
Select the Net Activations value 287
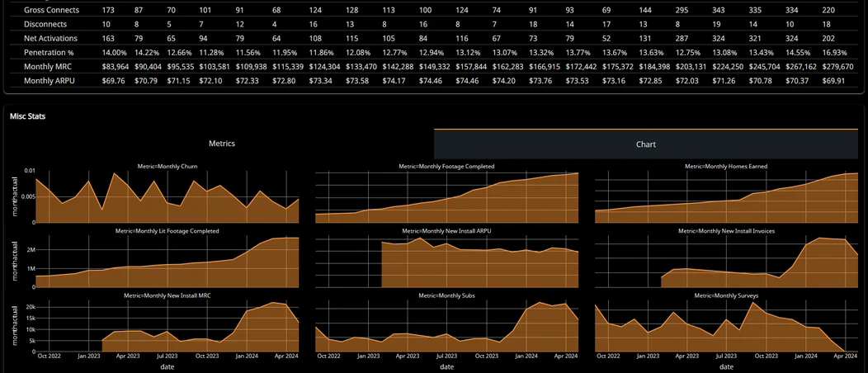tap(682, 38)
